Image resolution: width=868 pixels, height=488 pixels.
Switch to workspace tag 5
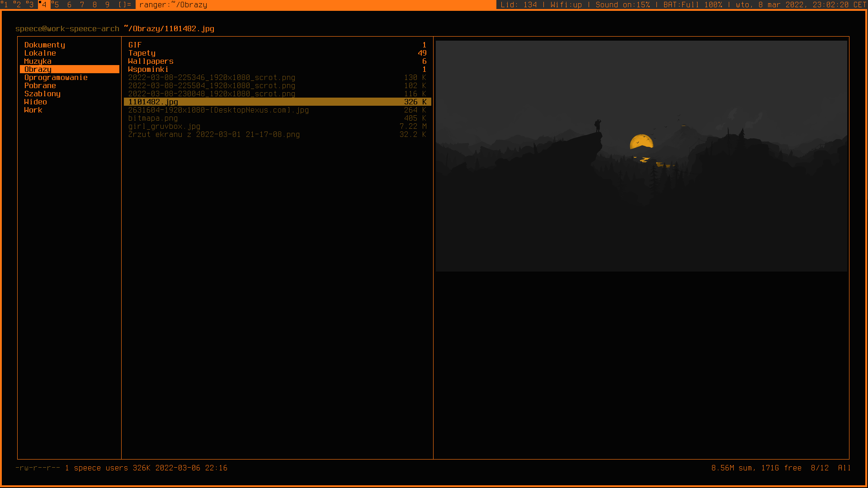click(x=56, y=5)
